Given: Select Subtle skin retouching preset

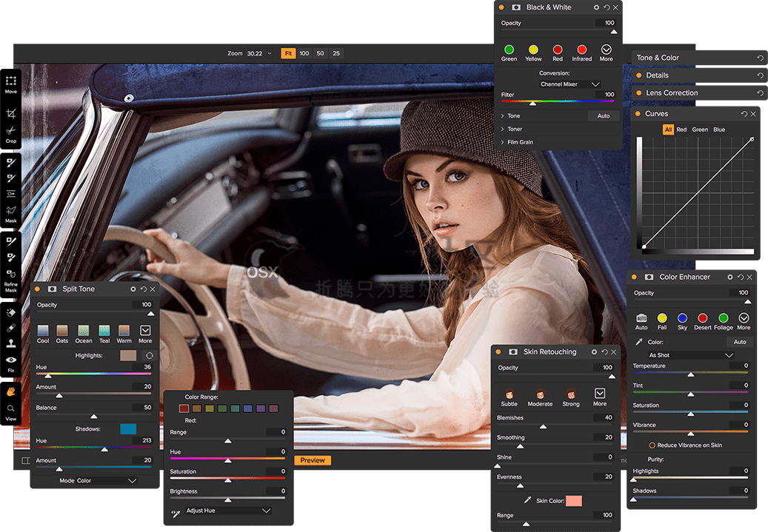Looking at the screenshot, I should [510, 394].
